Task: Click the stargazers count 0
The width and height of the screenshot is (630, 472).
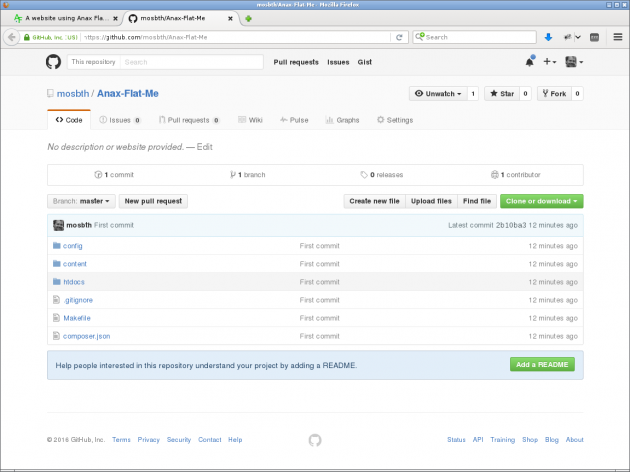Action: (525, 94)
